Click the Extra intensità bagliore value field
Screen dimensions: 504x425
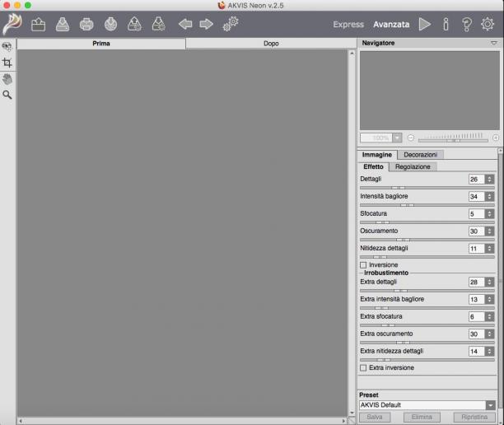(x=476, y=300)
